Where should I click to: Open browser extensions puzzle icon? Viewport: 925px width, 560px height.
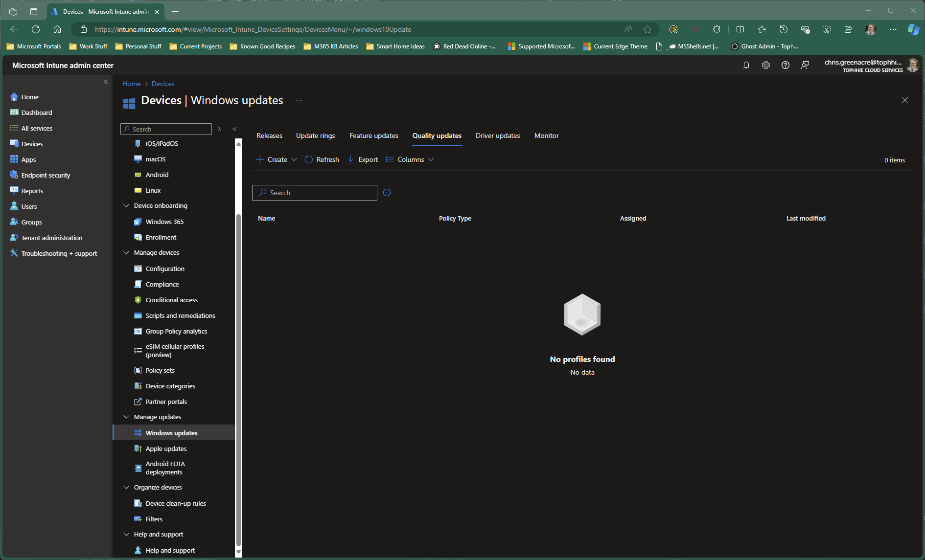(x=717, y=29)
